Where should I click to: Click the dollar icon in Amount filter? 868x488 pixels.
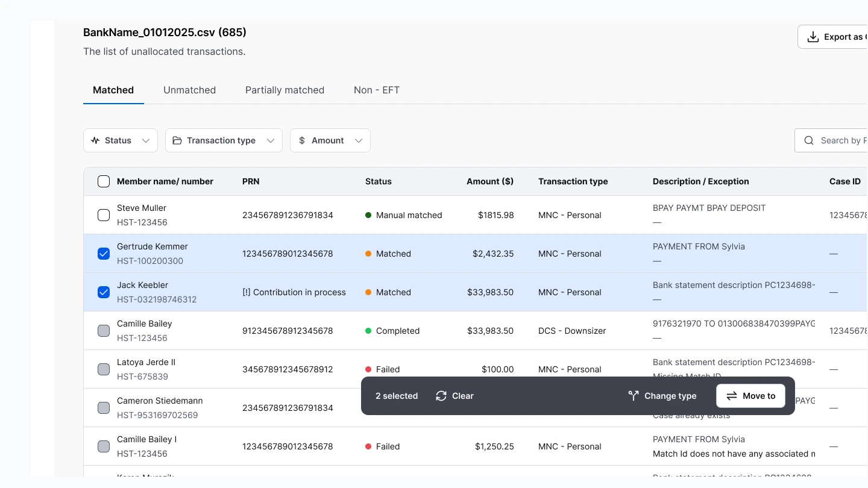[302, 140]
